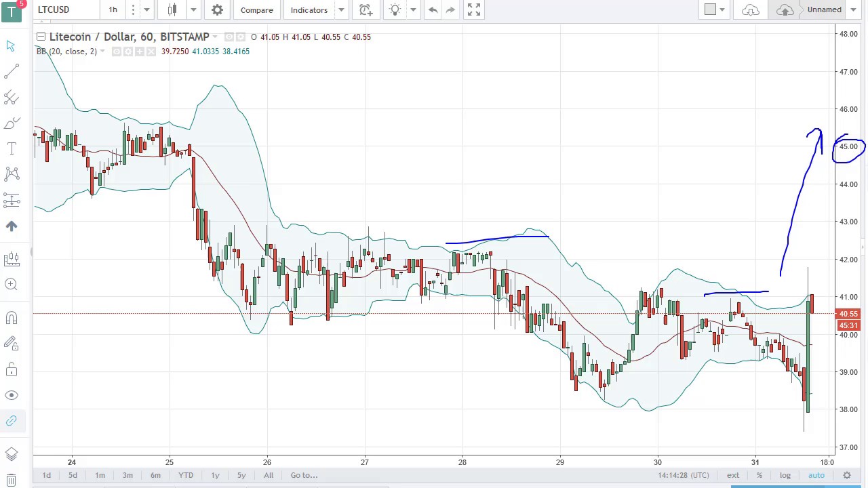This screenshot has width=868, height=488.
Task: Select the brush drawing tool
Action: point(11,123)
